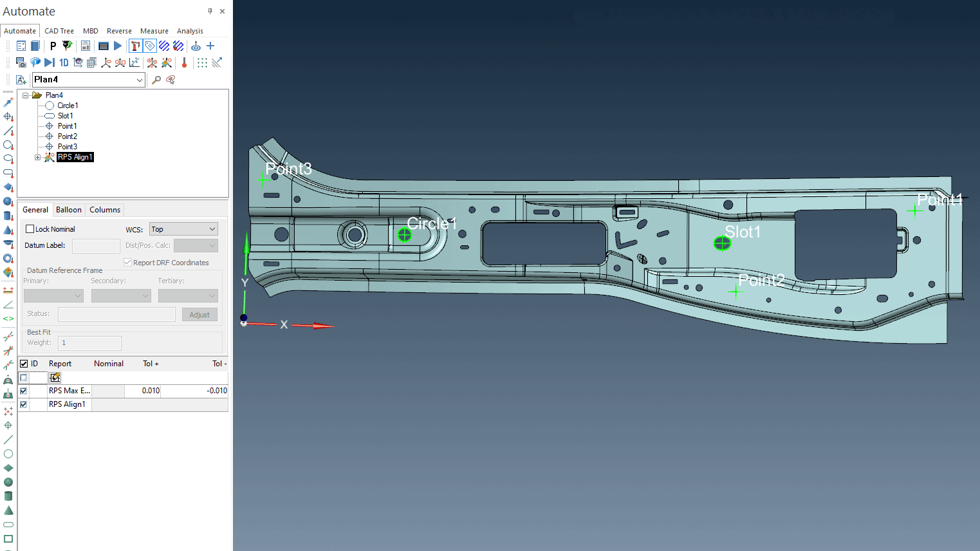Toggle the ID header checkbox
Viewport: 980px width, 551px height.
click(24, 364)
